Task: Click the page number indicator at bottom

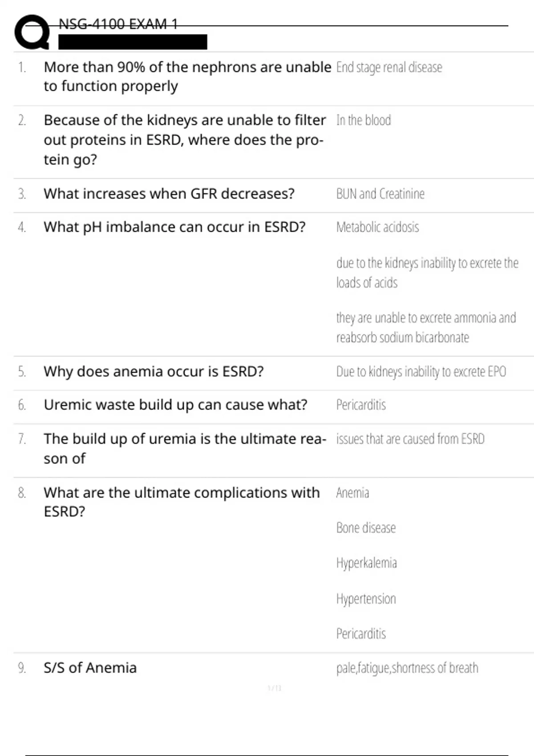Action: point(275,688)
